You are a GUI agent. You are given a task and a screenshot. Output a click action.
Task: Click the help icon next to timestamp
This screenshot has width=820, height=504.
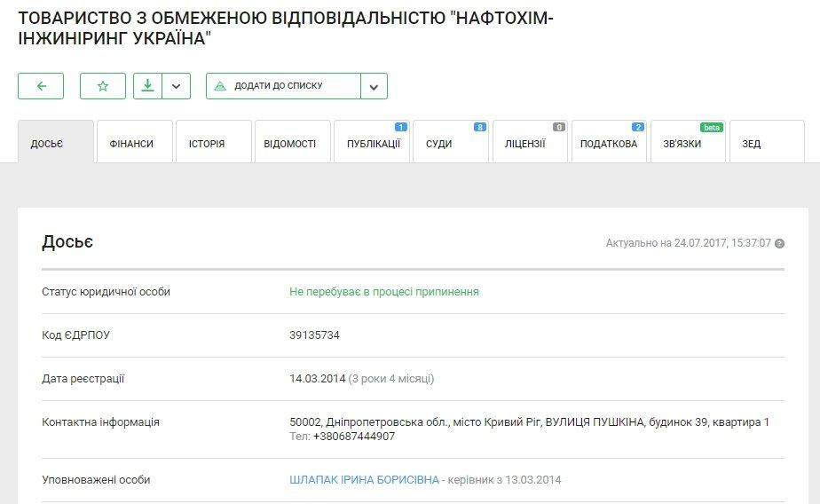(779, 244)
